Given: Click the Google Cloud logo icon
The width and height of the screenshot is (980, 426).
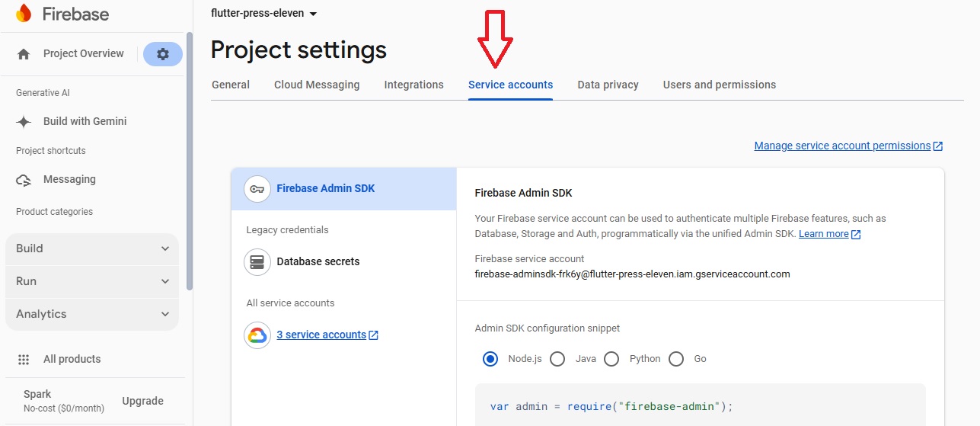Looking at the screenshot, I should coord(257,335).
